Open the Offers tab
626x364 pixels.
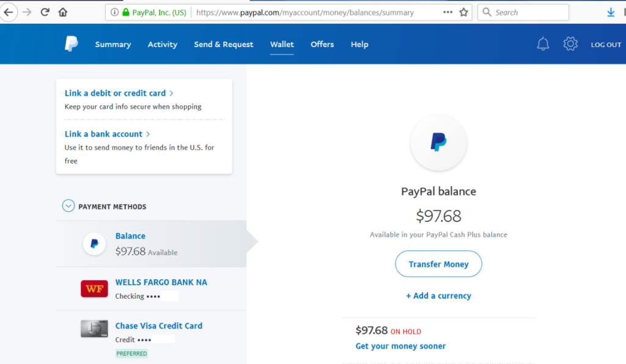point(322,44)
